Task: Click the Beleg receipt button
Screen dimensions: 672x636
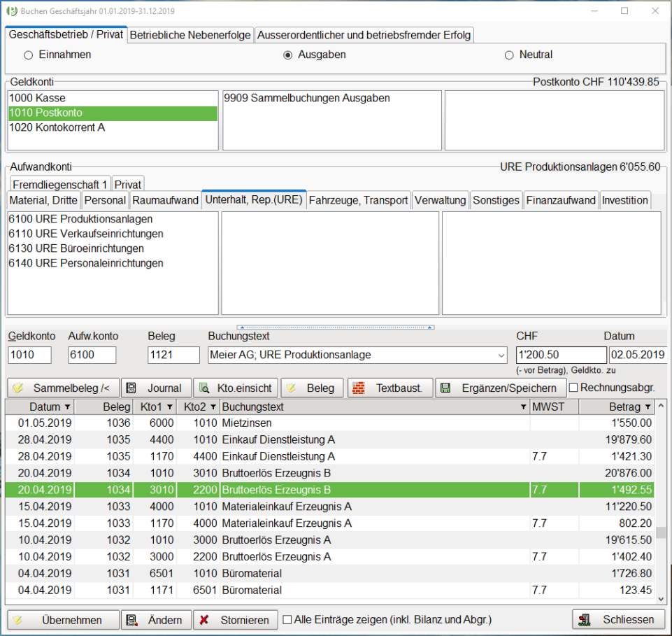Action: point(312,388)
